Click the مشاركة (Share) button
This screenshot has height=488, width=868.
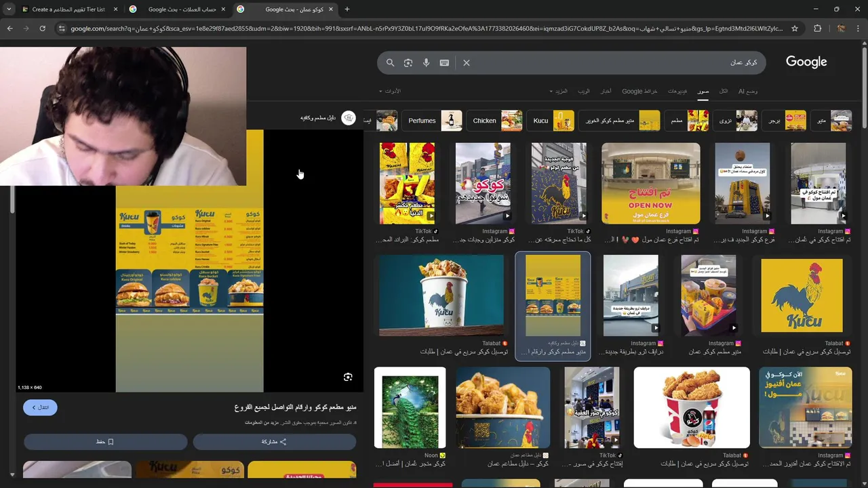274,441
